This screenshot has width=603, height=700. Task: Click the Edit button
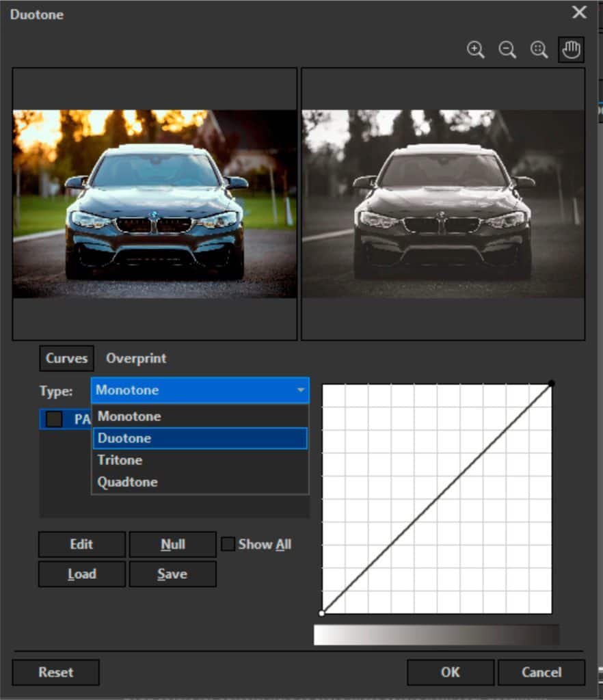click(x=81, y=544)
